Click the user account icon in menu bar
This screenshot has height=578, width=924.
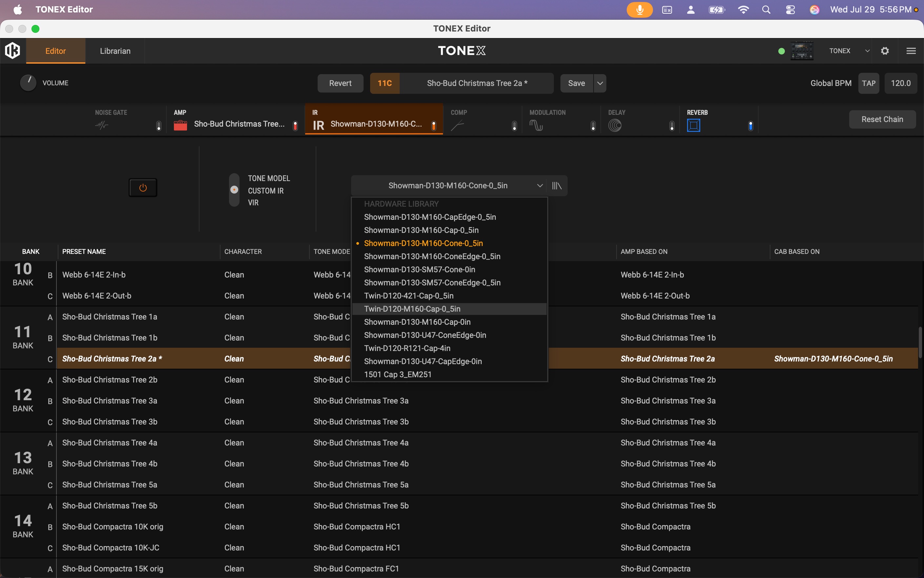point(690,10)
